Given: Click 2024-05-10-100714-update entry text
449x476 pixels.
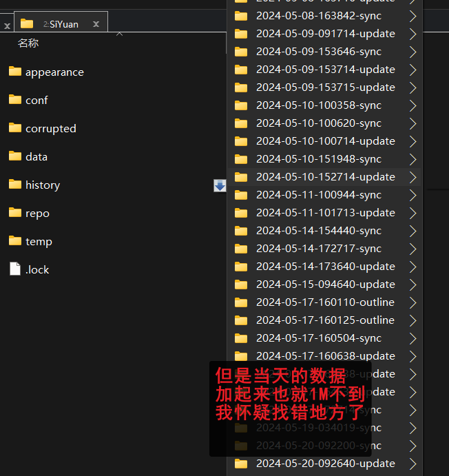Looking at the screenshot, I should click(x=326, y=141).
